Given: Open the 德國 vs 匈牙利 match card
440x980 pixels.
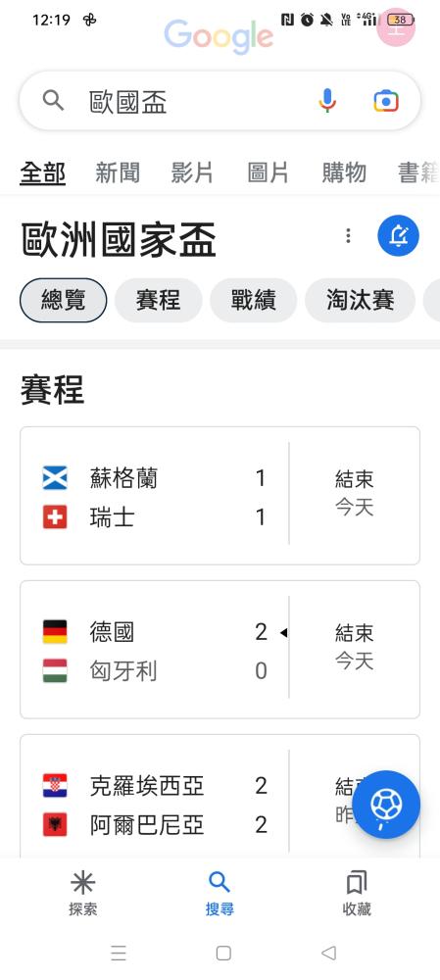Looking at the screenshot, I should 220,650.
